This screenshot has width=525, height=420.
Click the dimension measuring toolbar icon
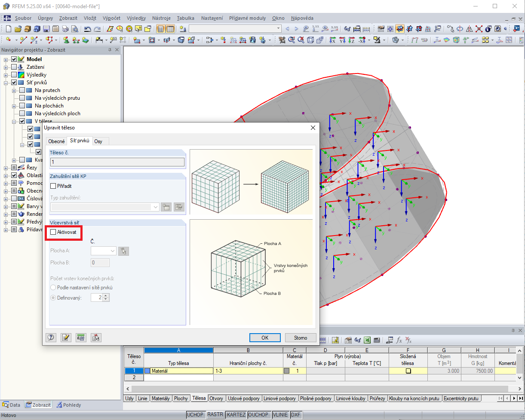99,40
